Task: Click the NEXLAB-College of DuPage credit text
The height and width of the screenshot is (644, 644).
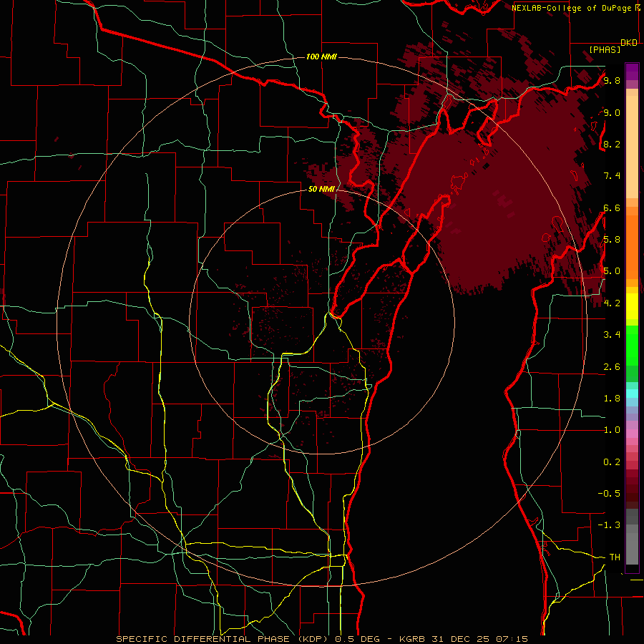Action: coord(571,8)
